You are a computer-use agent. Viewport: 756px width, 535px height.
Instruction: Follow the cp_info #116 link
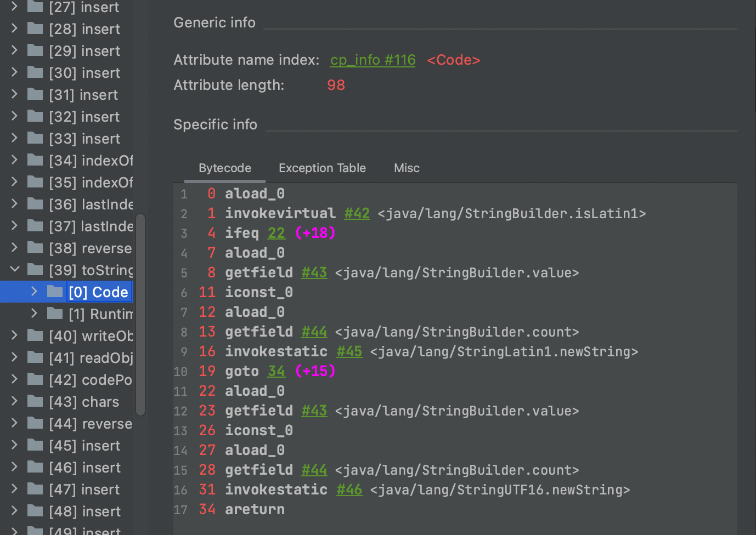tap(373, 60)
